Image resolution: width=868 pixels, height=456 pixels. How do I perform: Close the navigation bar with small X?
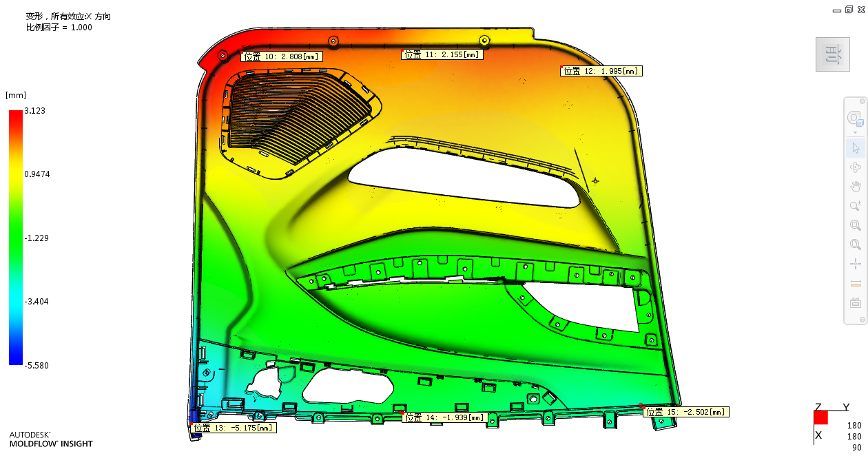(861, 102)
